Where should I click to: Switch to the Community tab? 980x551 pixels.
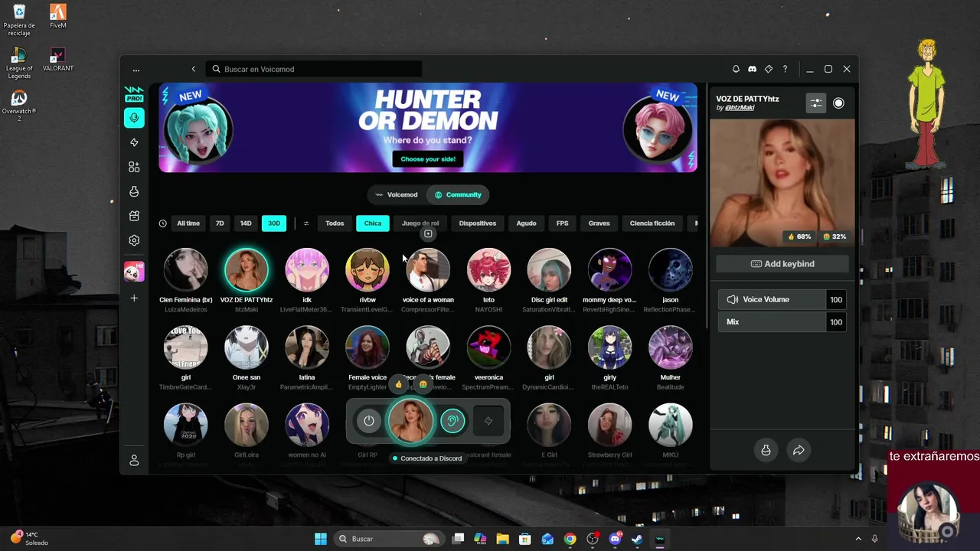coord(458,194)
